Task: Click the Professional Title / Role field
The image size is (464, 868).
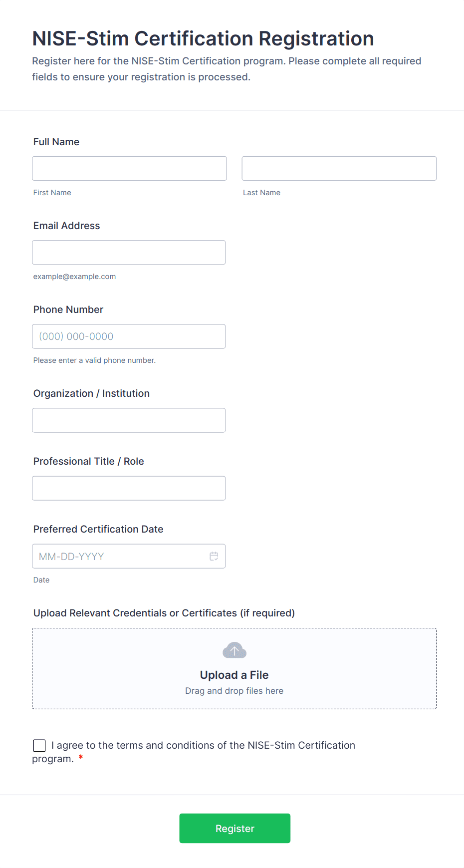Action: click(129, 488)
